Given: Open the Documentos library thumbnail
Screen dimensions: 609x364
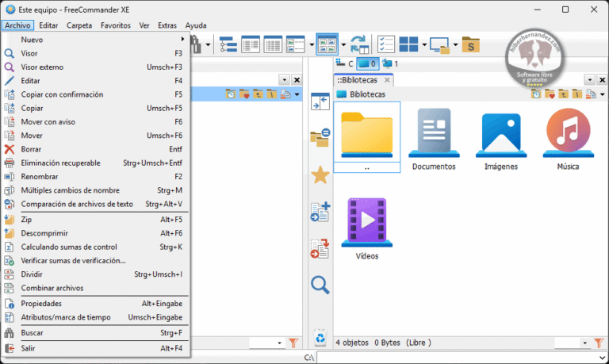Looking at the screenshot, I should point(434,139).
